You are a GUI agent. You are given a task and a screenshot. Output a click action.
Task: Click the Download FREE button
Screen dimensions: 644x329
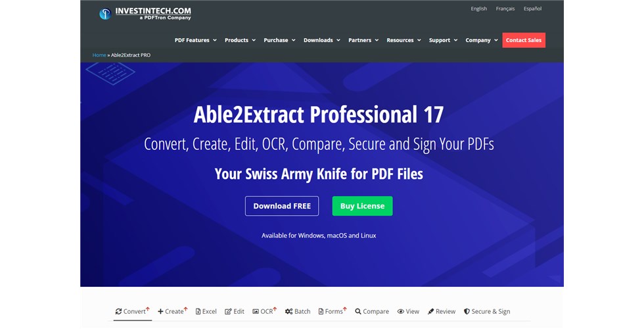coord(282,206)
